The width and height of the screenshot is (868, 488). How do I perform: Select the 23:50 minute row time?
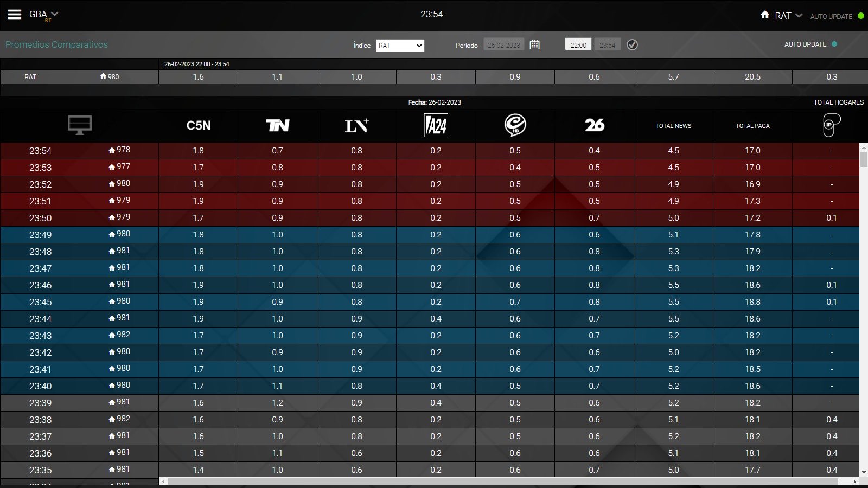click(x=41, y=218)
